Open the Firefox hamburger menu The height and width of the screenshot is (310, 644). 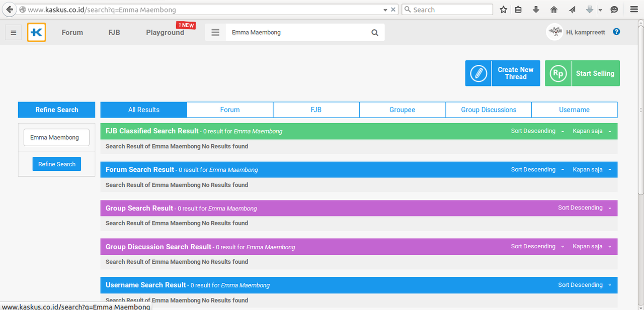click(634, 10)
